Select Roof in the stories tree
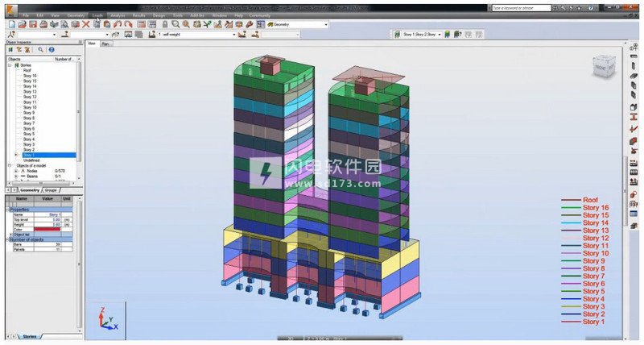Viewport: 644px width, 345px height. (x=27, y=70)
